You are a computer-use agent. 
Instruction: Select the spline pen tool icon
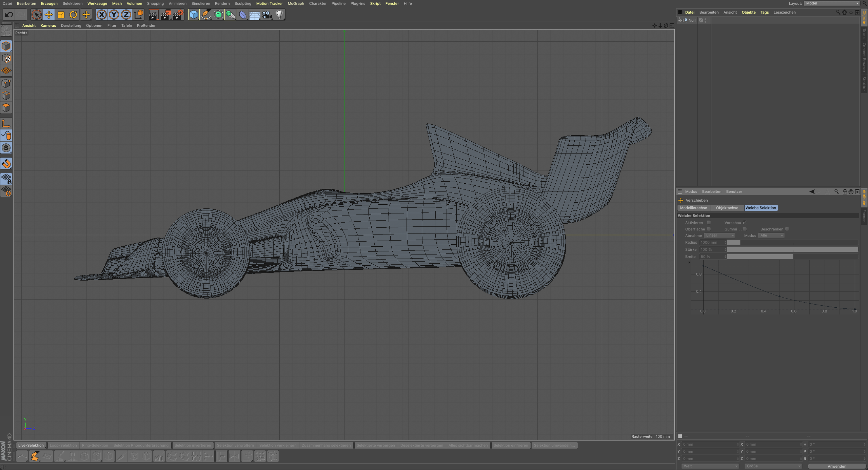206,14
